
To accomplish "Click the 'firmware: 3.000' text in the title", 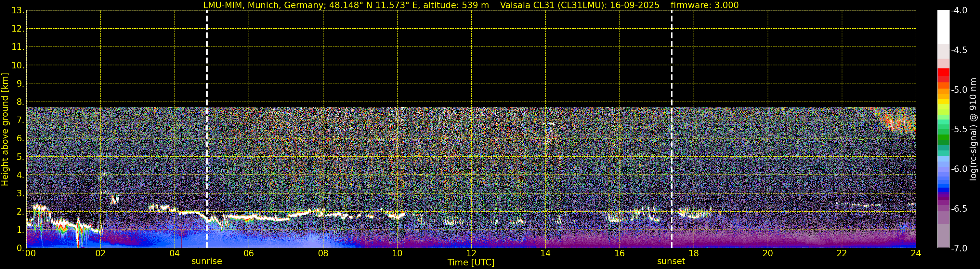I will [705, 5].
